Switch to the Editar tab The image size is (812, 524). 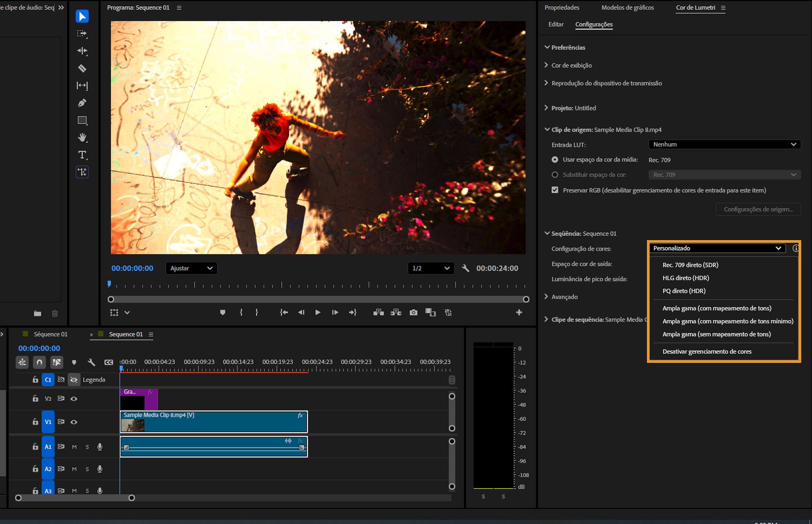[556, 25]
